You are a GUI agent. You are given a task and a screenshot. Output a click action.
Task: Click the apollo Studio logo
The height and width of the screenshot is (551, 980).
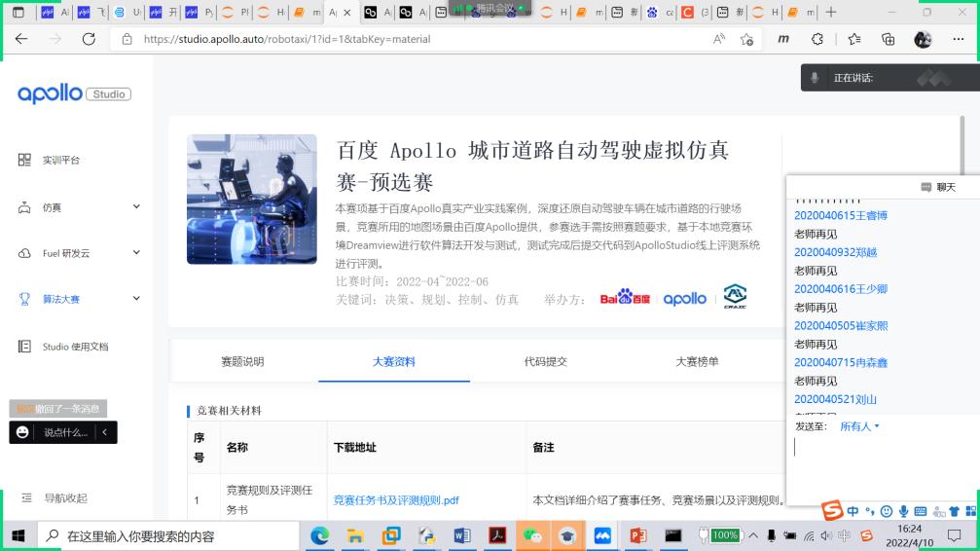[74, 93]
